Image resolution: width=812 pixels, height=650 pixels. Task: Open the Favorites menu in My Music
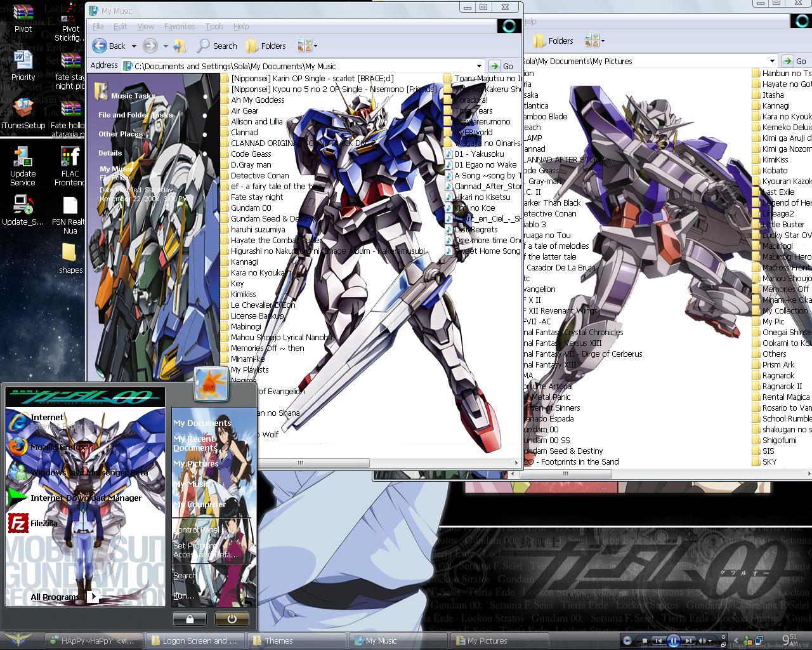click(x=180, y=27)
